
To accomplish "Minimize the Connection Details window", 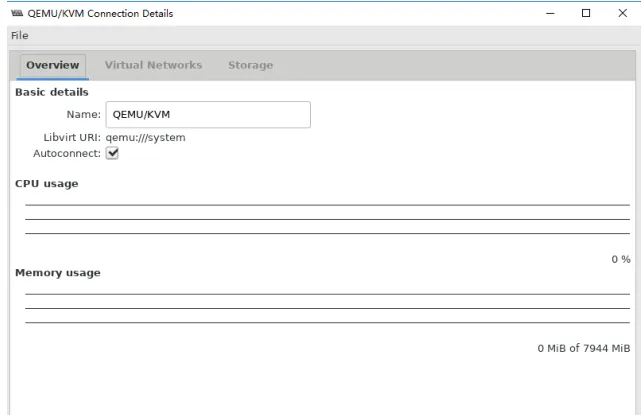I will point(550,14).
